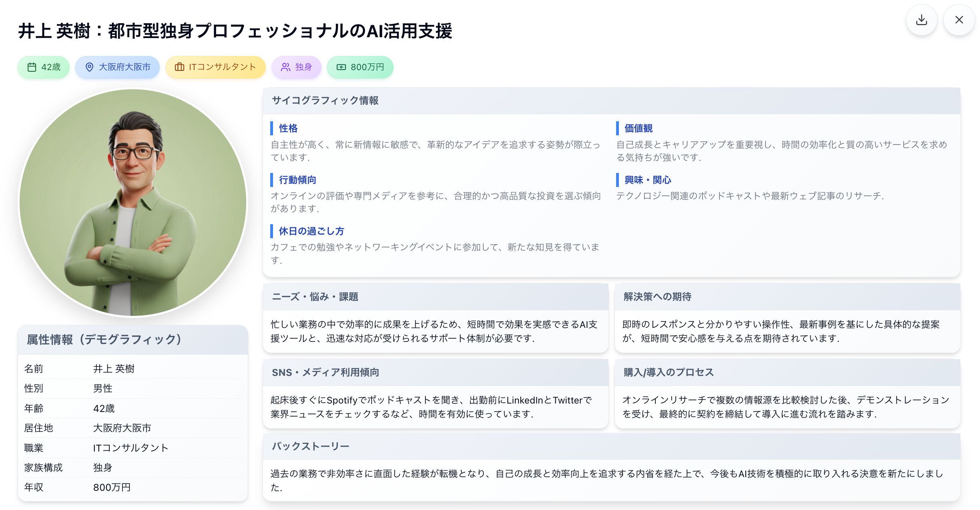Click the persona avatar image
The image size is (980, 510).
click(133, 203)
